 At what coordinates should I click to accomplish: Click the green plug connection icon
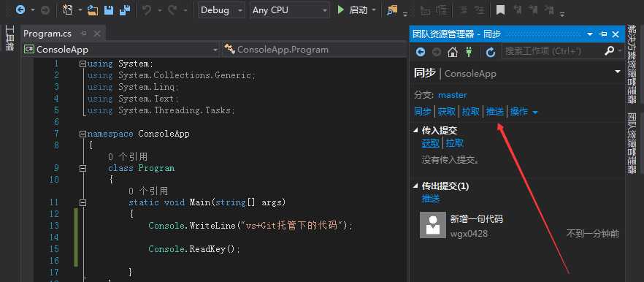(469, 52)
